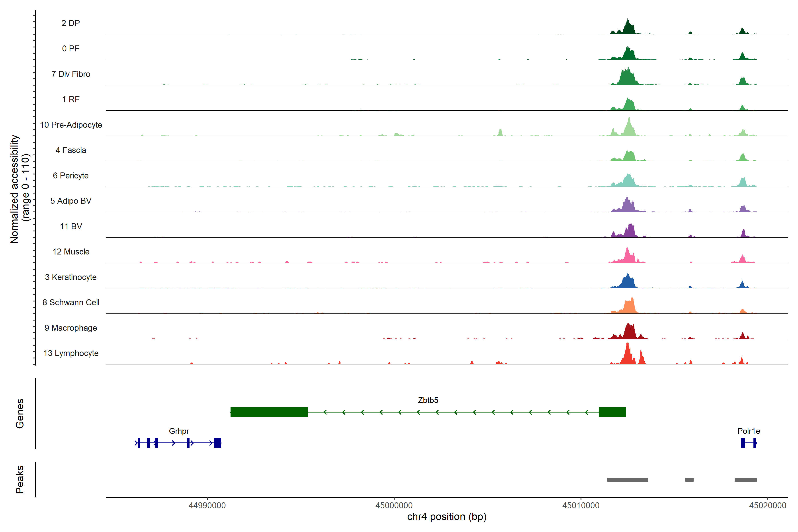
Task: Click the widest gray peak bar
Action: coord(627,480)
